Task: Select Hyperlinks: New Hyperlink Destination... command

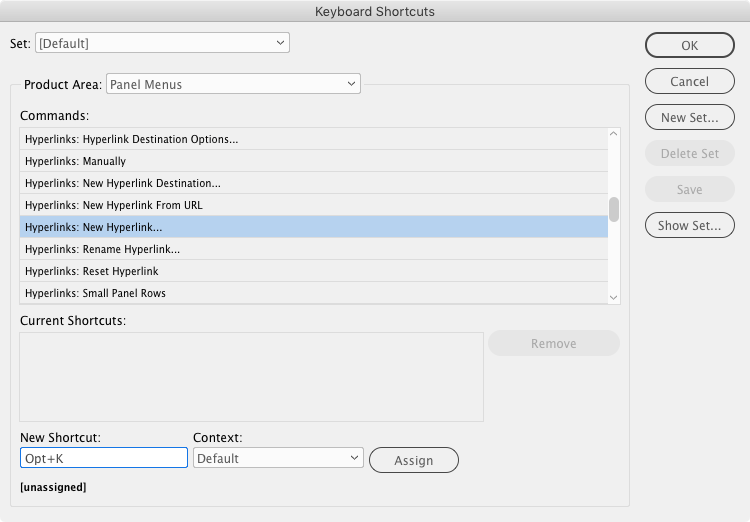Action: pos(314,183)
